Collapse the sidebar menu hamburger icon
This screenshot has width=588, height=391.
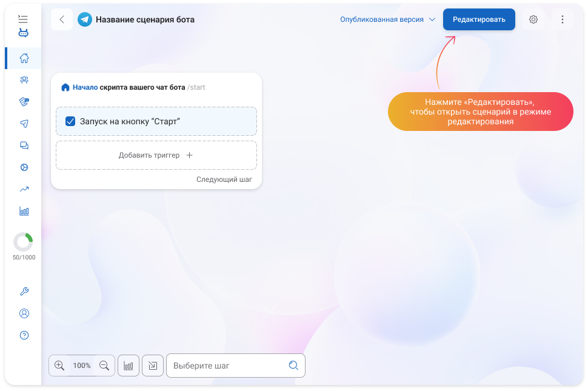[x=23, y=19]
